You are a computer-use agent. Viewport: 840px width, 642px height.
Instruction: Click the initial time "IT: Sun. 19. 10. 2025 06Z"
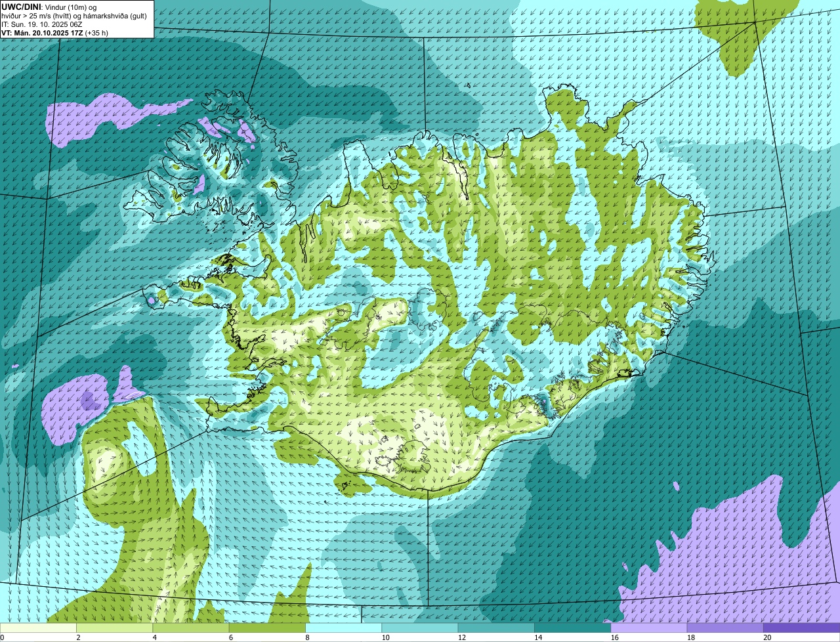(x=42, y=24)
